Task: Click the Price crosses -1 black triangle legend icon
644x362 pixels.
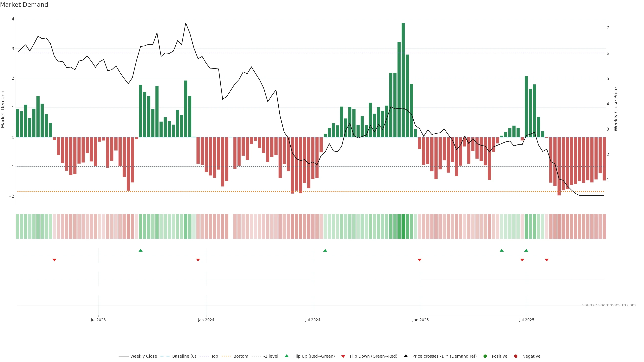Action: click(x=406, y=356)
